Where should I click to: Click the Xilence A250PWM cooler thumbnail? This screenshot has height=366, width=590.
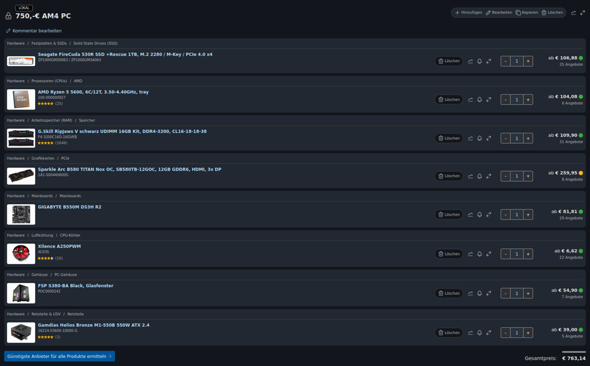point(21,254)
